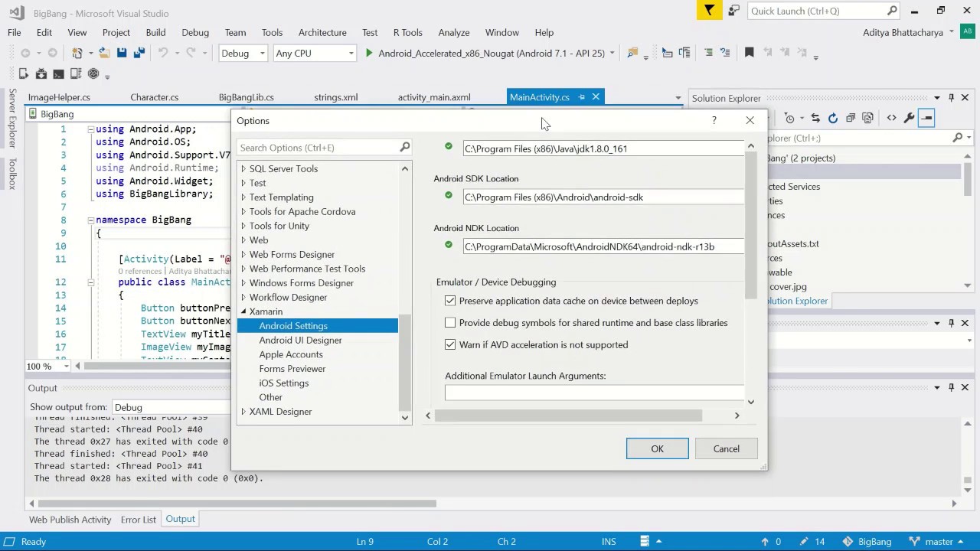Viewport: 980px width, 551px height.
Task: Expand the XAML Designer node
Action: pos(243,412)
